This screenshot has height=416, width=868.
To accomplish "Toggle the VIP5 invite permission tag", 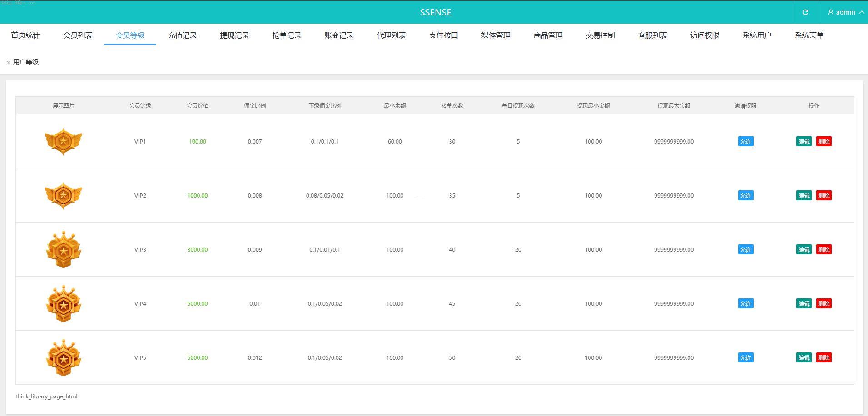I will pos(745,357).
